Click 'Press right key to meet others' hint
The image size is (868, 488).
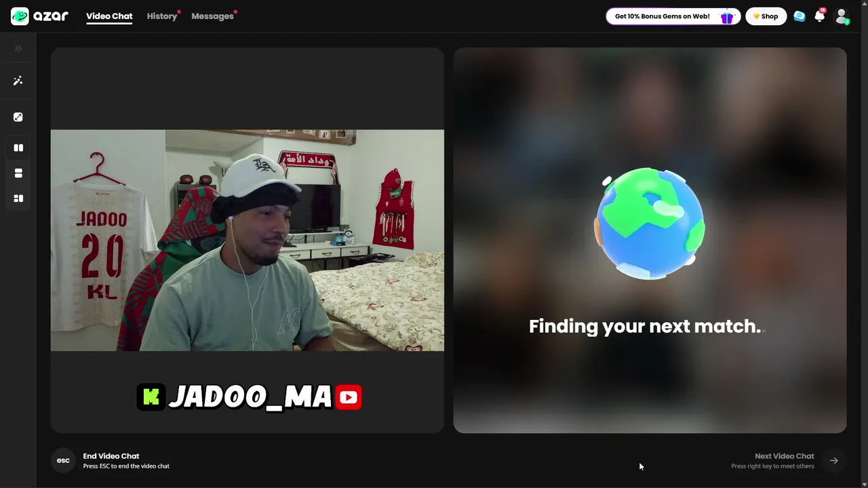(x=772, y=466)
